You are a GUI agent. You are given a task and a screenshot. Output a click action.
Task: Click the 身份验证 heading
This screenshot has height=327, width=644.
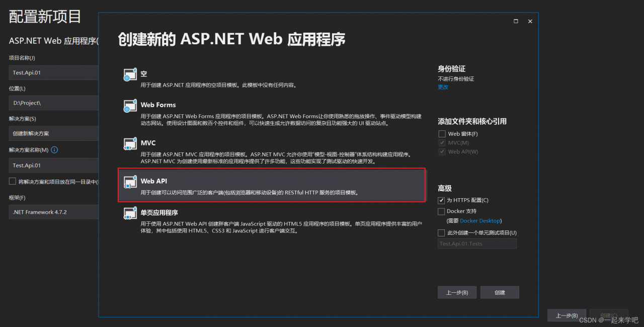click(x=451, y=69)
